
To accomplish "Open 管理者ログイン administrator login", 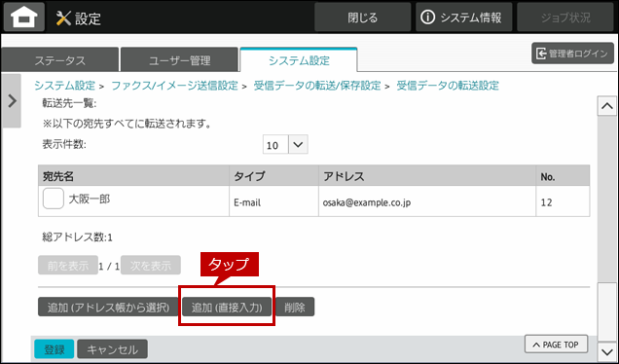I will click(573, 54).
